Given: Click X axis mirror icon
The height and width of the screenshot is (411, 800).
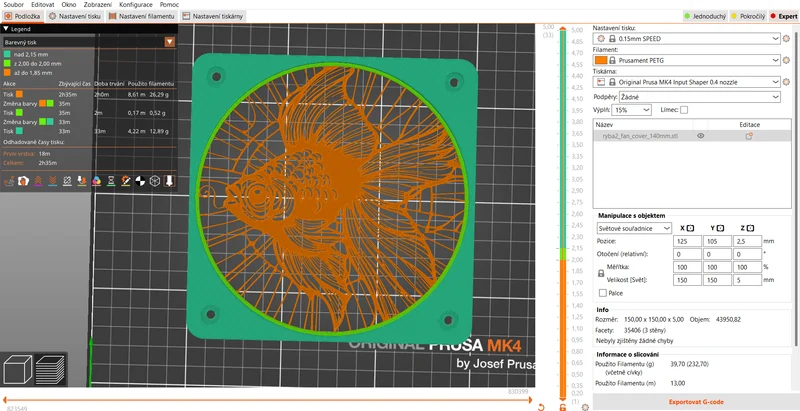Looking at the screenshot, I should coord(690,228).
